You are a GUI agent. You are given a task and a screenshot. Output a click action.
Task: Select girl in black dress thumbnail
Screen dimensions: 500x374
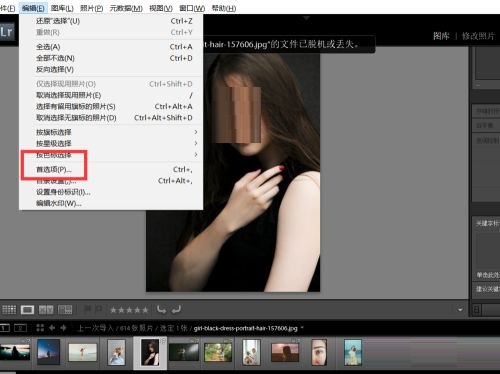[150, 352]
